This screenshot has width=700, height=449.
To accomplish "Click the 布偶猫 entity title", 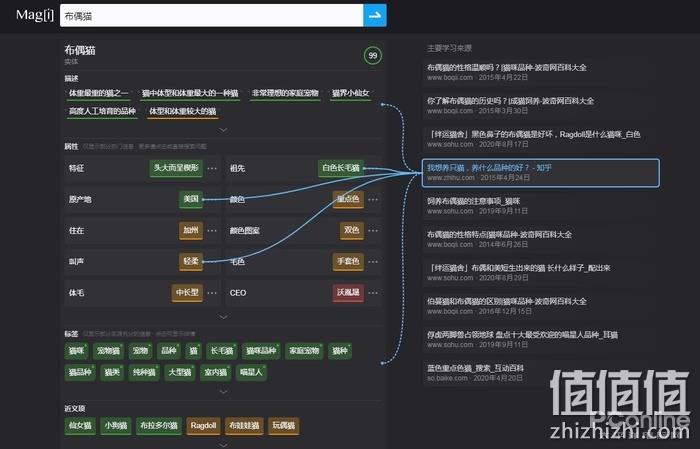I will (80, 50).
